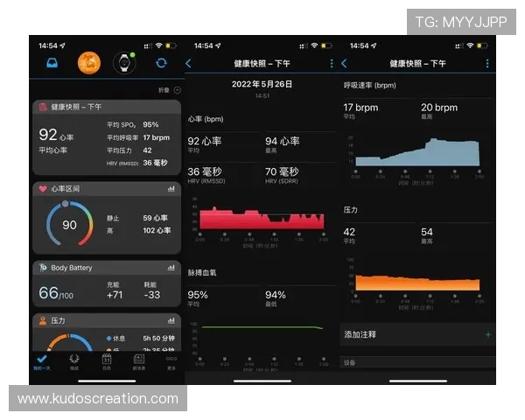Viewport: 525px width, 420px height.
Task: Tap 平均压力 42 in snapshot card
Action: (x=129, y=150)
